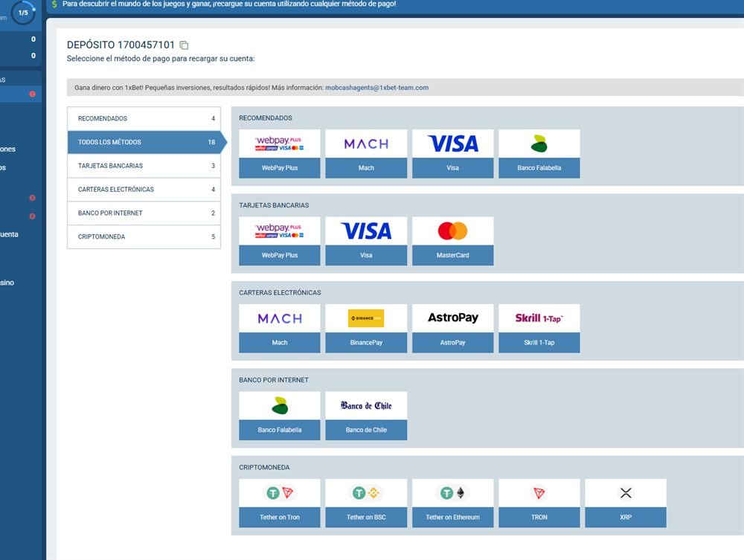Choose Tether on Tron cryptocurrency

click(280, 503)
